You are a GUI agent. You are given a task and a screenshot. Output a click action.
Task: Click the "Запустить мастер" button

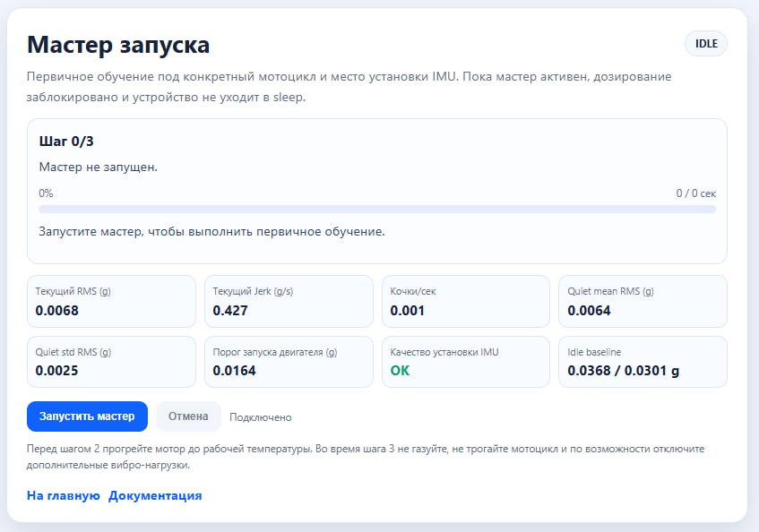point(87,416)
